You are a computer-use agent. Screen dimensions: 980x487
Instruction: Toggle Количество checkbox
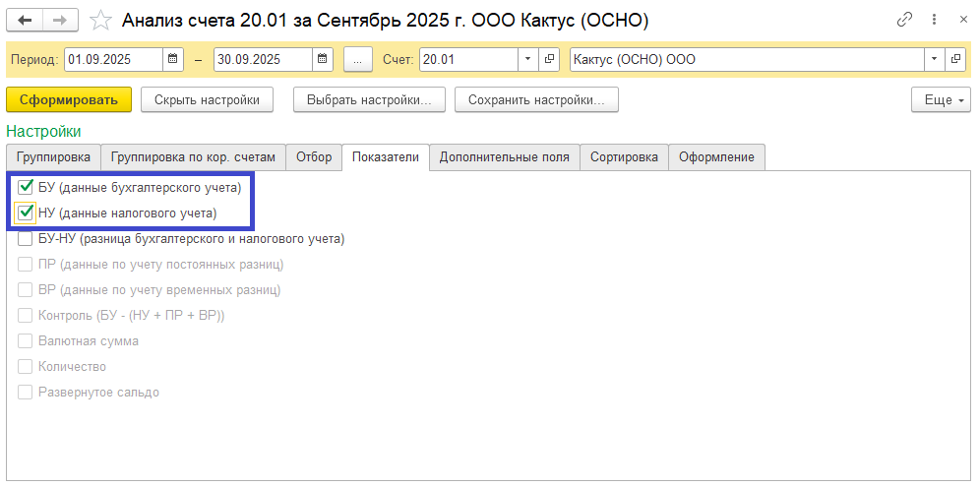point(26,367)
